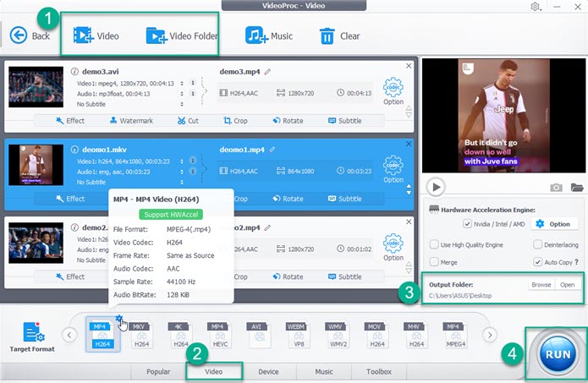This screenshot has height=383, width=588.
Task: Choose MP4 MPEG4 output format
Action: [456, 335]
